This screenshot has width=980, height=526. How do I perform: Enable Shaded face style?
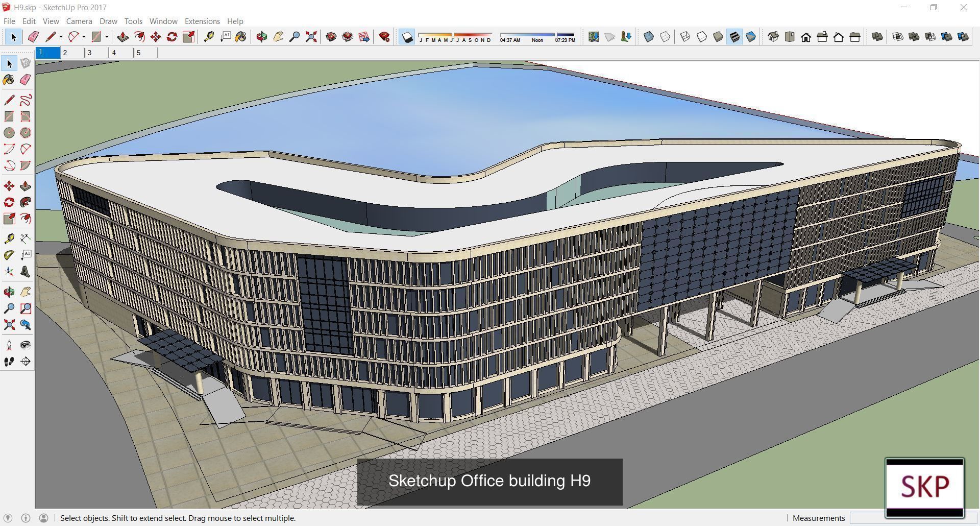pos(718,37)
